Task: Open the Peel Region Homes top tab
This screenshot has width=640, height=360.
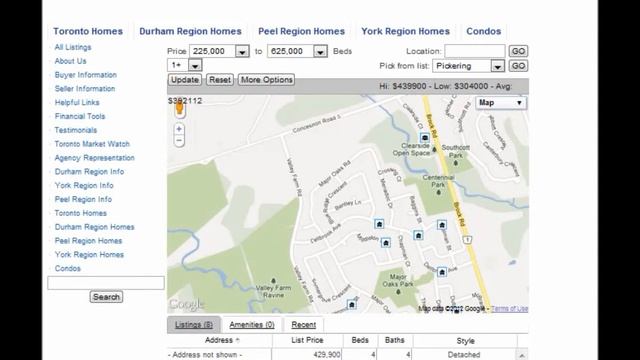Action: coord(301,31)
